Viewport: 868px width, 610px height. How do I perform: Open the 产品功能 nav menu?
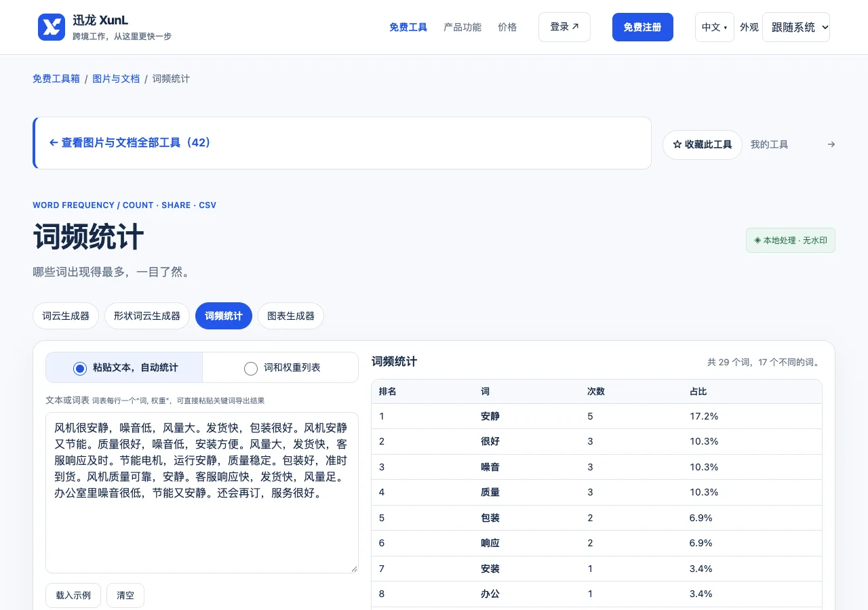(x=462, y=27)
